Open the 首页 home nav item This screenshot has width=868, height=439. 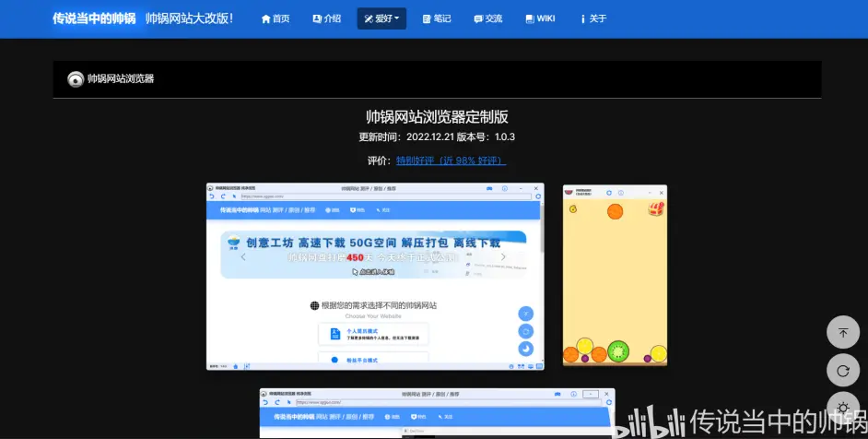276,18
